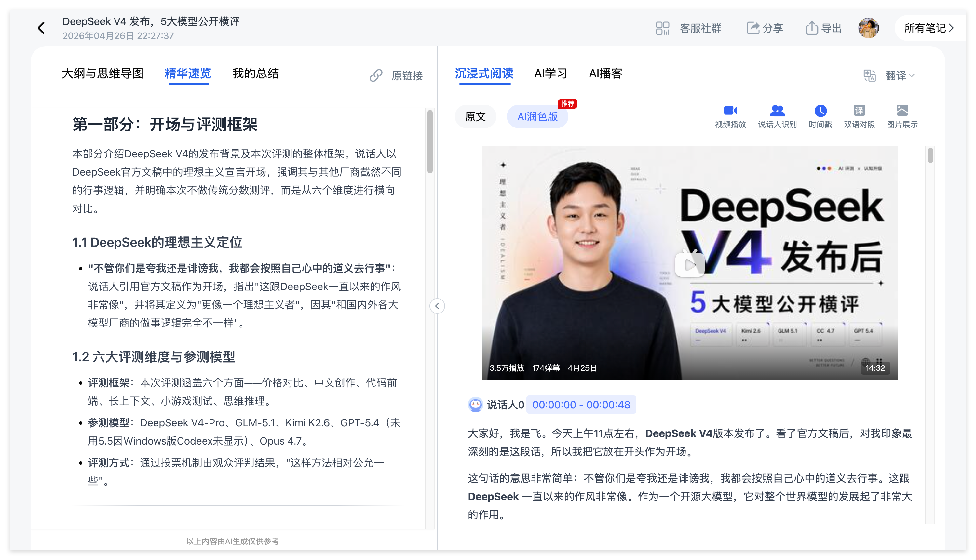
Task: Click subheading 1.2 六大评测维度与参测模型
Action: pos(154,356)
